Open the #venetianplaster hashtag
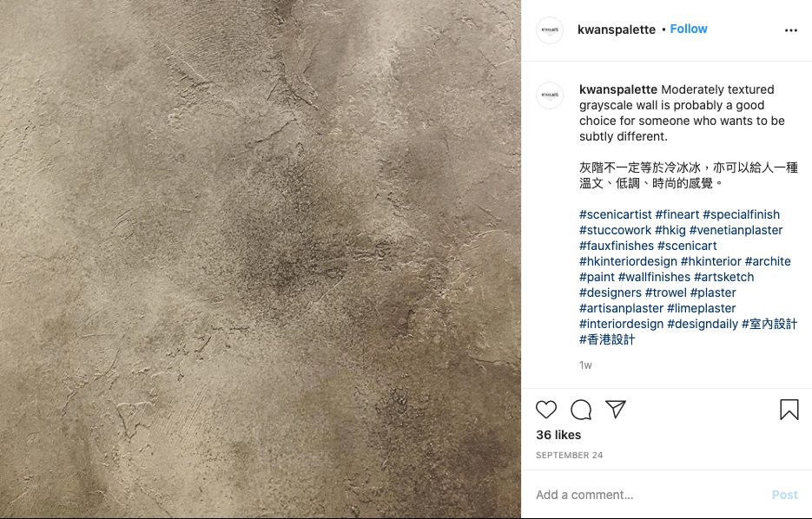The image size is (812, 519). pyautogui.click(x=736, y=230)
